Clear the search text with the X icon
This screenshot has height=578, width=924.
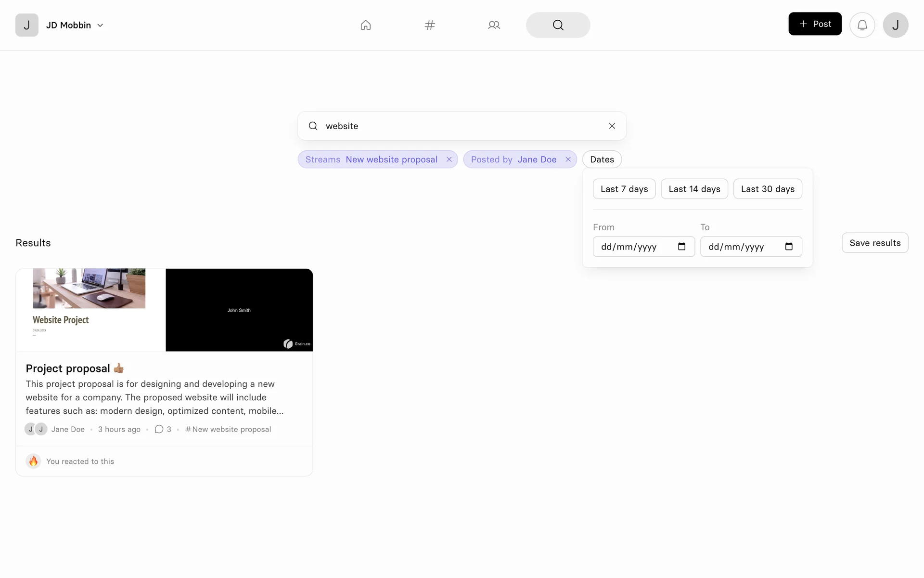[612, 126]
